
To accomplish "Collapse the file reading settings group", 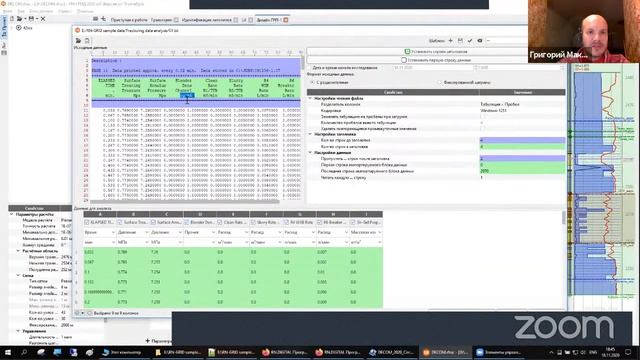I will pyautogui.click(x=310, y=98).
